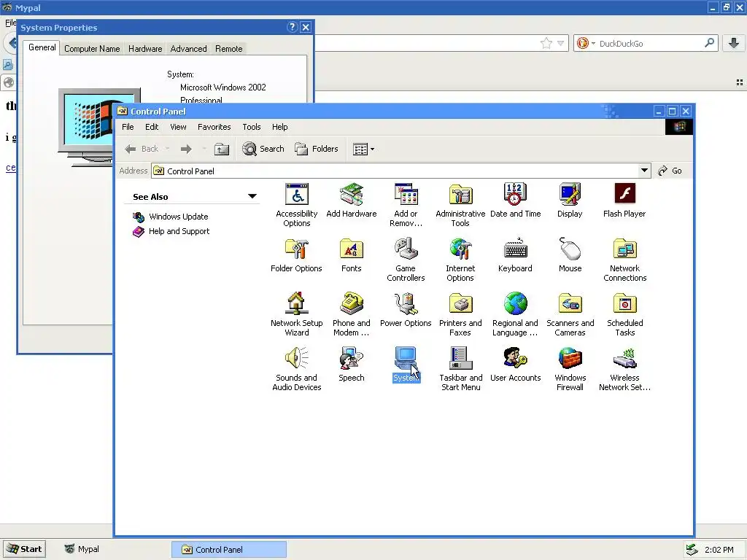Click the Mypal search magnifier icon
The height and width of the screenshot is (560, 747).
pyautogui.click(x=709, y=43)
